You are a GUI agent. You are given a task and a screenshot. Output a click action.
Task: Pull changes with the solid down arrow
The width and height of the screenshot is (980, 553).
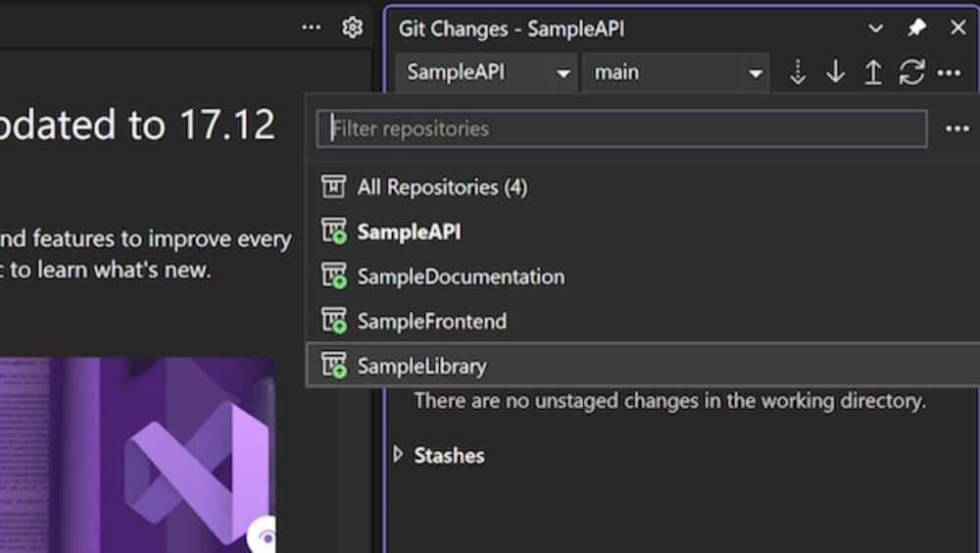[836, 73]
